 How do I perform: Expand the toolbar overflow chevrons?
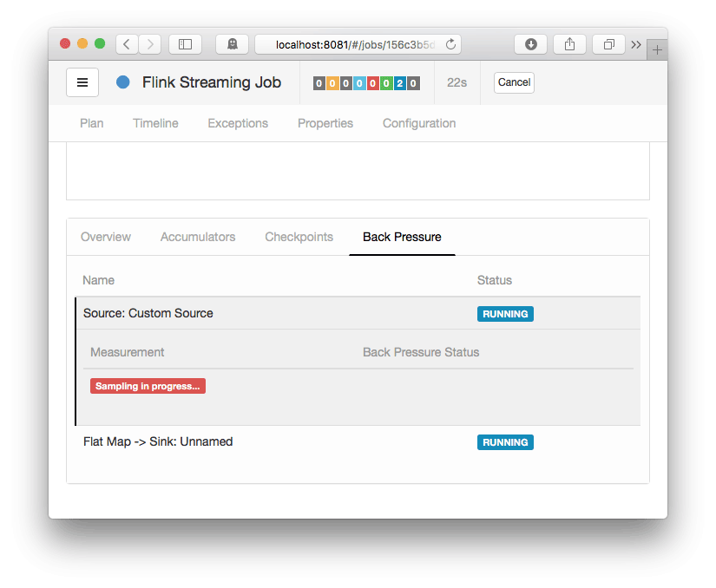coord(636,44)
